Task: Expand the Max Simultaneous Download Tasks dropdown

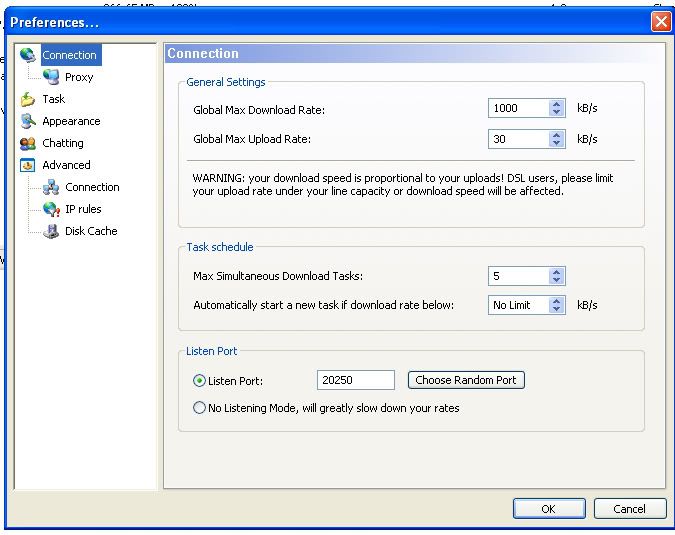Action: 557,276
